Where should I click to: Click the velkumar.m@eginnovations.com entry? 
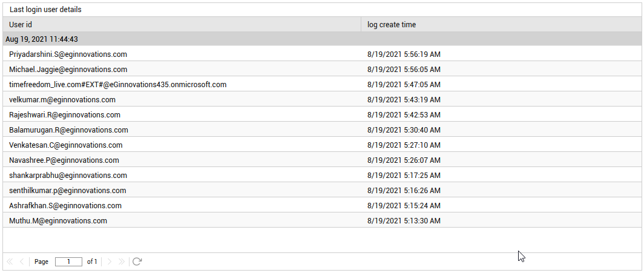point(62,100)
